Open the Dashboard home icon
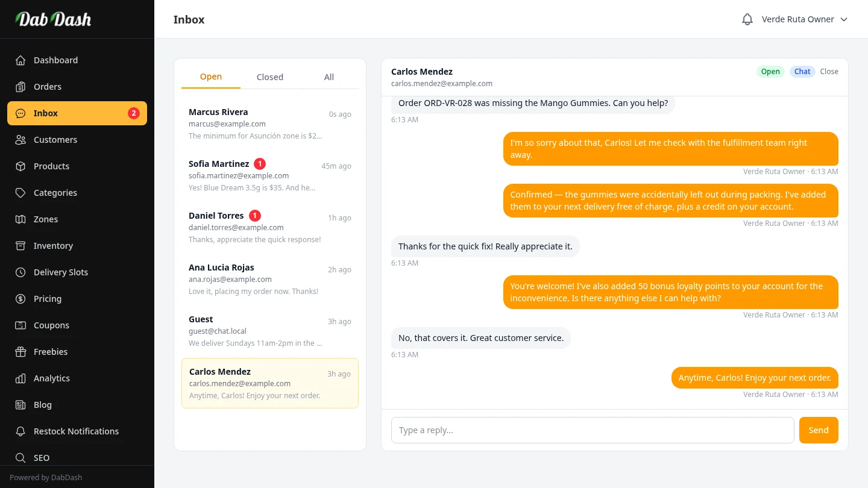The image size is (868, 488). (20, 60)
